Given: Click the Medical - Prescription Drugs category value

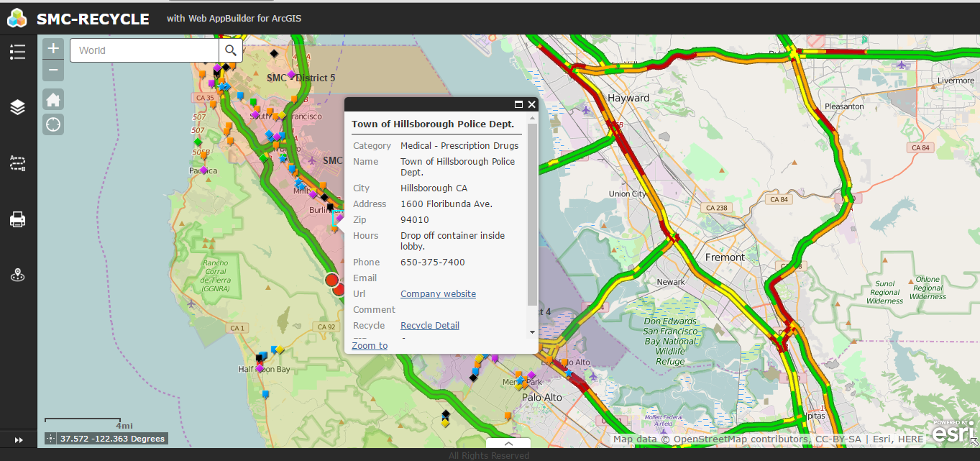Looking at the screenshot, I should tap(459, 145).
